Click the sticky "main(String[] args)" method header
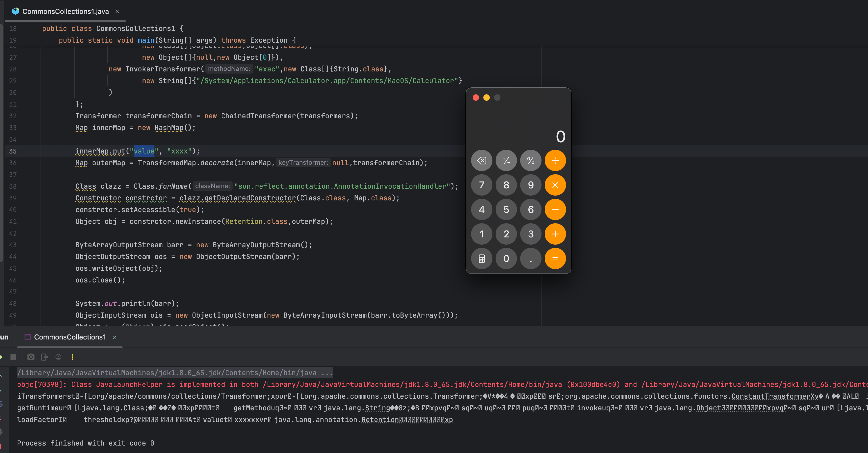The height and width of the screenshot is (453, 868). point(177,40)
